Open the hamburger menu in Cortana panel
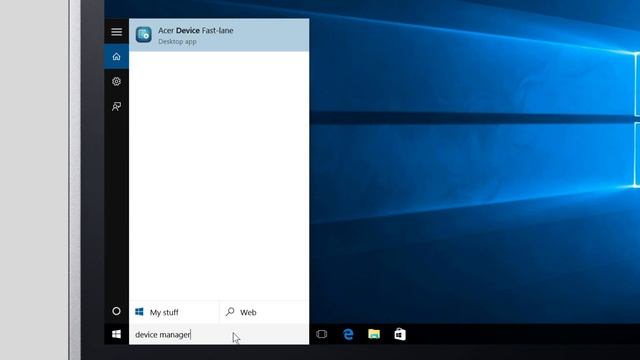The height and width of the screenshot is (360, 640). [116, 32]
